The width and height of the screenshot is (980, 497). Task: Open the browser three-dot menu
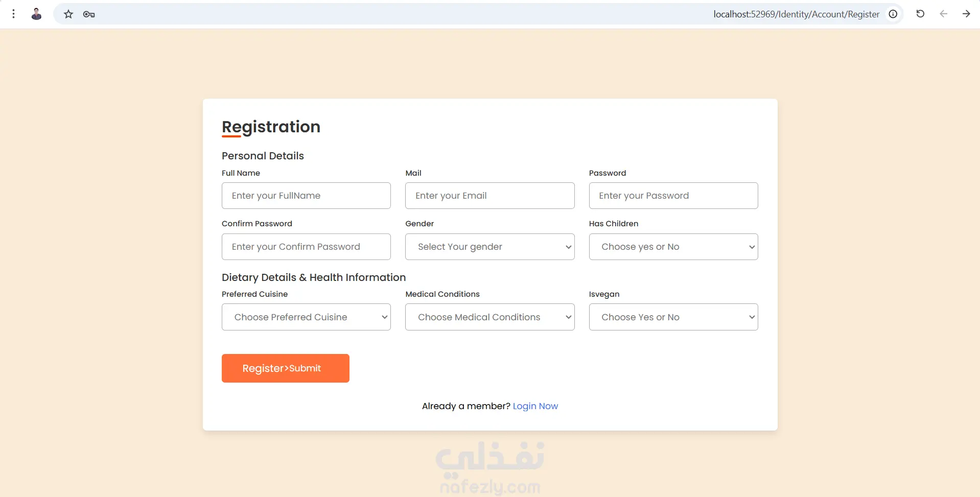(14, 14)
